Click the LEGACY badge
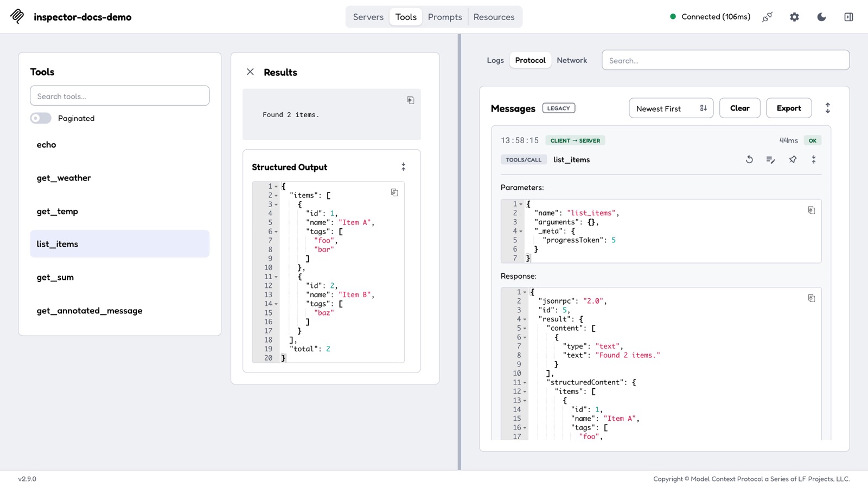 pos(559,108)
